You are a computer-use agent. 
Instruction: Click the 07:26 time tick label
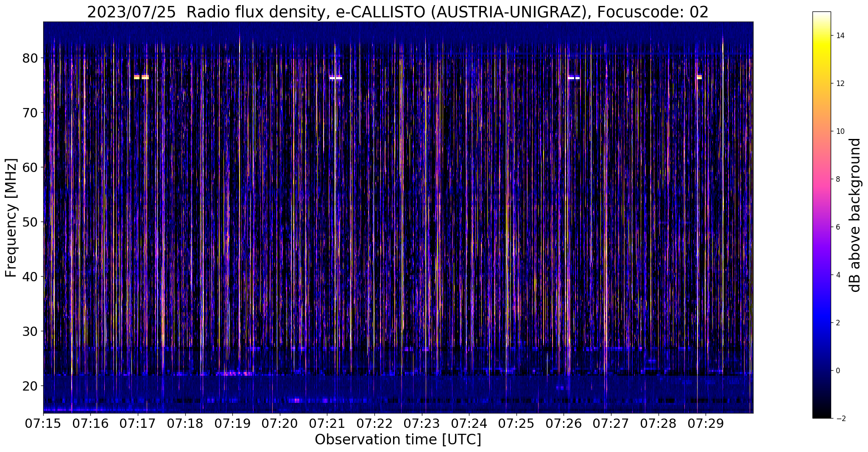564,424
